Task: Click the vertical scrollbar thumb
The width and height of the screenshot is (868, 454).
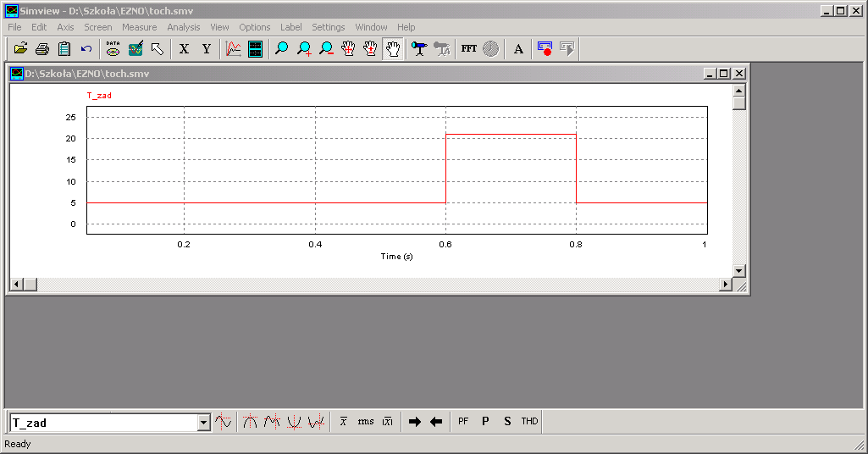Action: [x=739, y=103]
